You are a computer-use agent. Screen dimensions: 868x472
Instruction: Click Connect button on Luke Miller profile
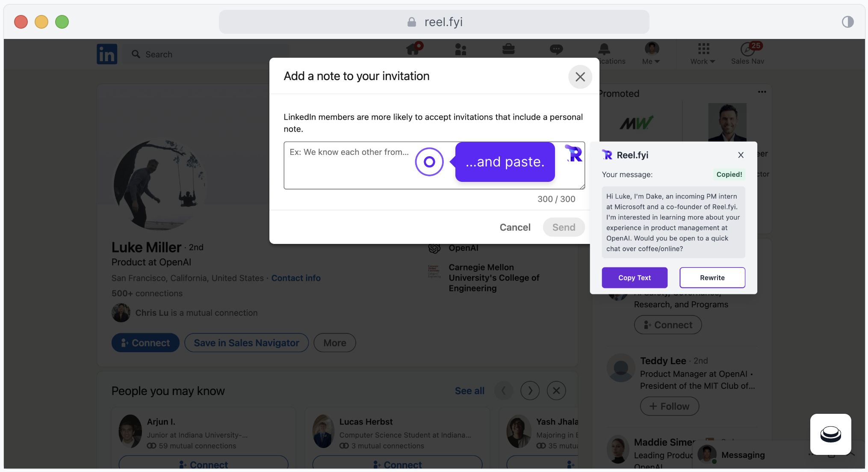tap(145, 343)
